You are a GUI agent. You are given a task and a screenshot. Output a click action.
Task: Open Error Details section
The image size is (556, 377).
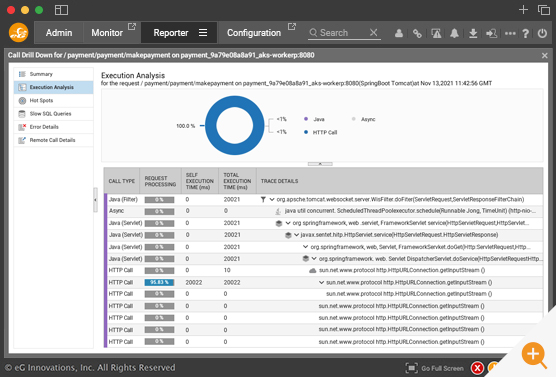[54, 127]
